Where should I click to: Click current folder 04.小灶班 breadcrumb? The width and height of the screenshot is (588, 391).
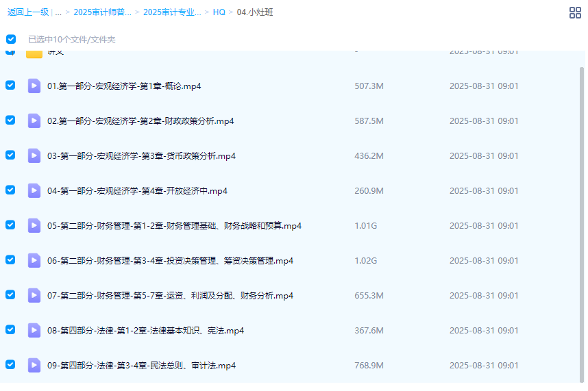[x=255, y=12]
